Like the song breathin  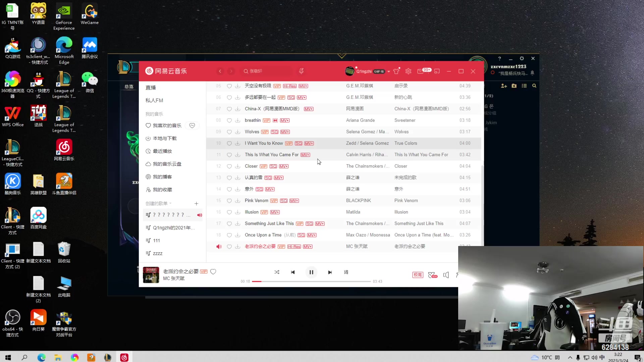(x=229, y=120)
